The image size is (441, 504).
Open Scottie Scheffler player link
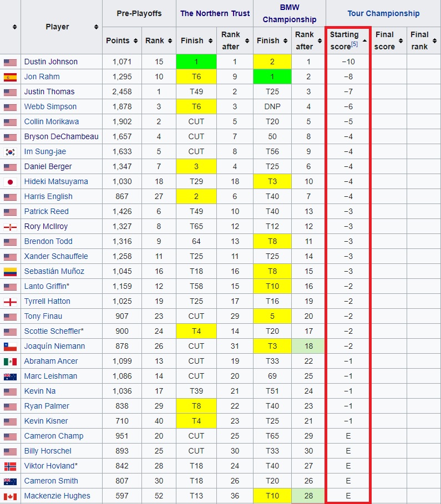coord(52,331)
